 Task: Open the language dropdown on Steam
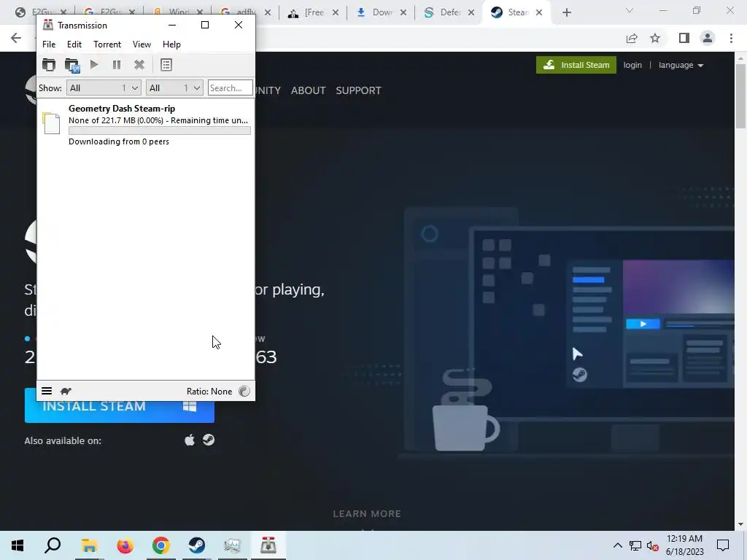click(x=681, y=65)
